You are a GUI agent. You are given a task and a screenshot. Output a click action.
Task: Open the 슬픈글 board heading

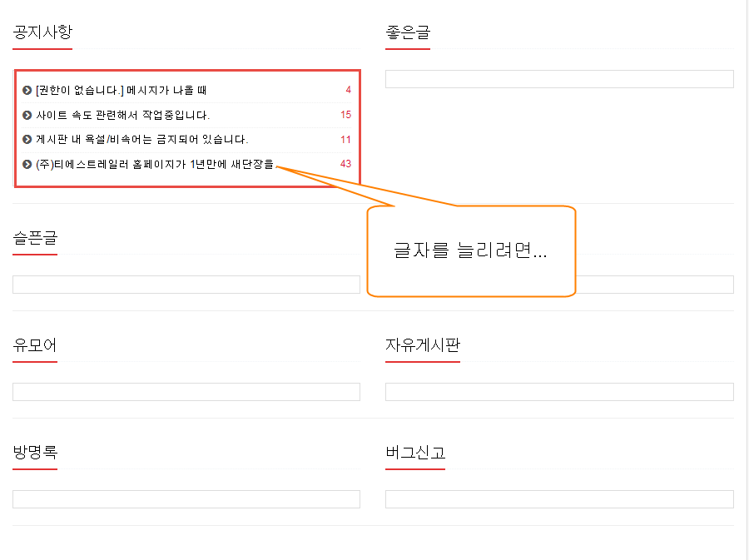(35, 238)
